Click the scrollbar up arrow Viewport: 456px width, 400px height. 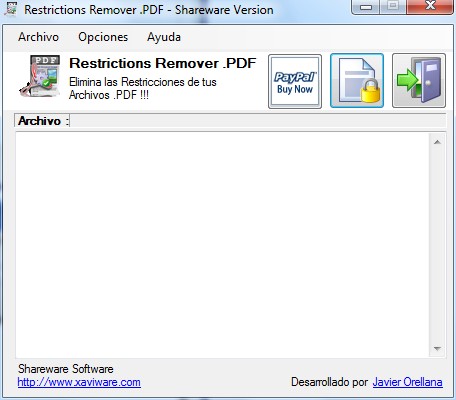pos(437,142)
